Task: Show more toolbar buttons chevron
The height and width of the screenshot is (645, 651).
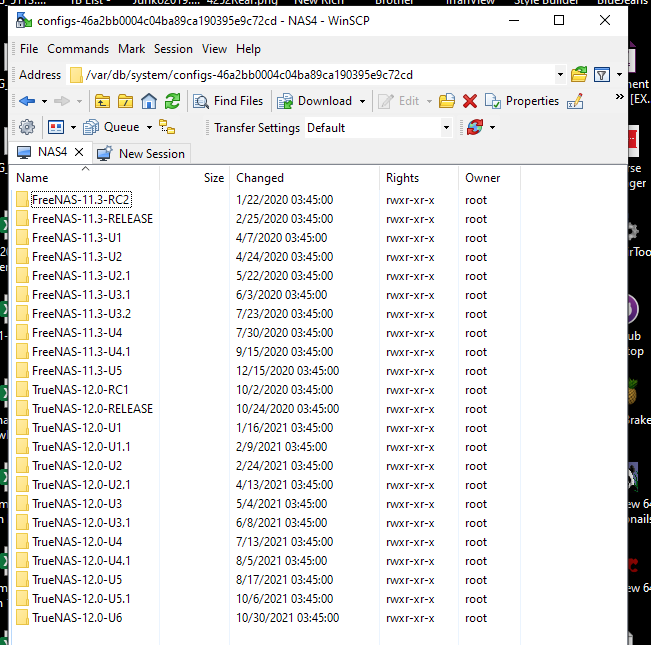Action: (x=619, y=97)
